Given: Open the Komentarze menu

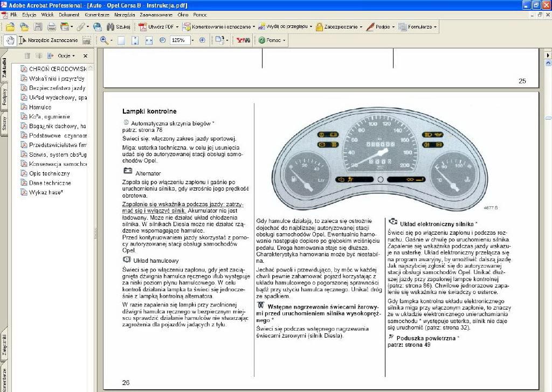Looking at the screenshot, I should (x=97, y=15).
